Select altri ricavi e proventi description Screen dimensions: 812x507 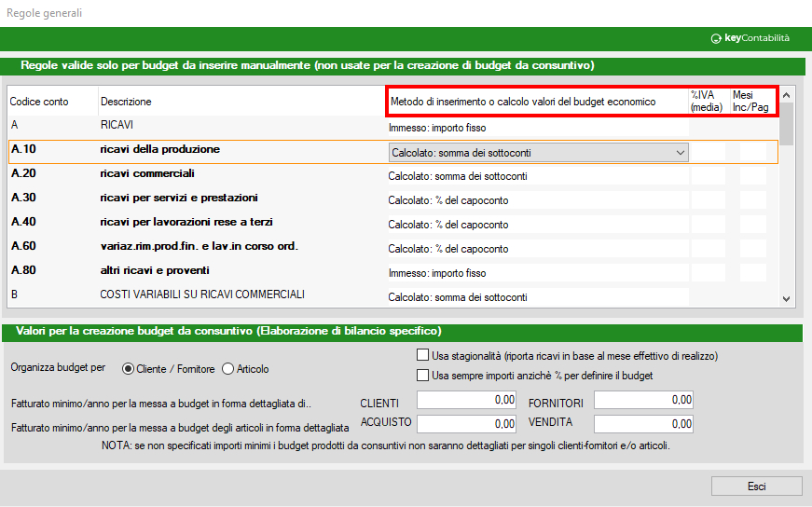(155, 271)
